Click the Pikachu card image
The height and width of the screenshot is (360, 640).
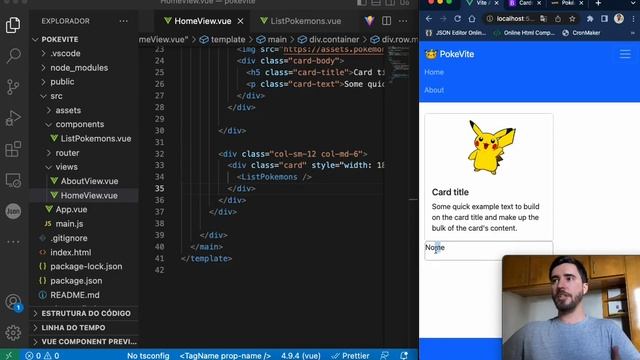(x=491, y=147)
